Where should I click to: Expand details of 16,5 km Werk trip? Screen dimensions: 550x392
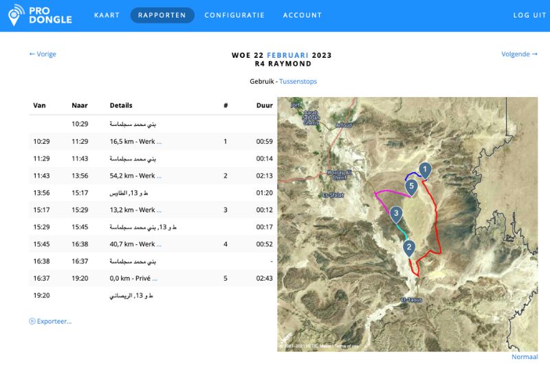pyautogui.click(x=159, y=142)
